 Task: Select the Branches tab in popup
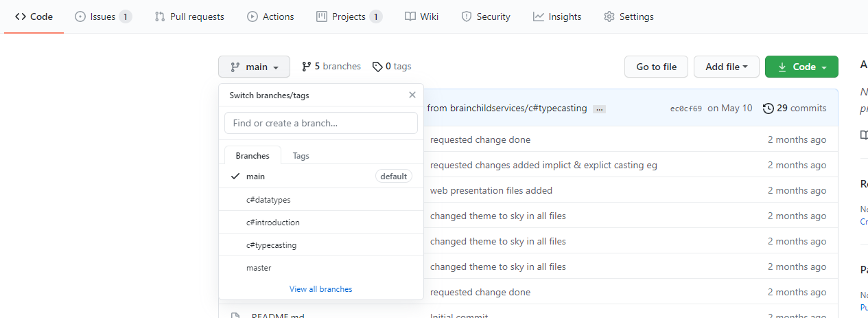[x=253, y=156]
